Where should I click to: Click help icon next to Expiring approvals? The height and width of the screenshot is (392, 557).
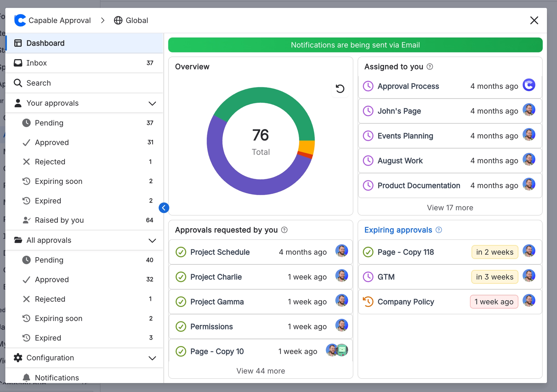click(439, 230)
